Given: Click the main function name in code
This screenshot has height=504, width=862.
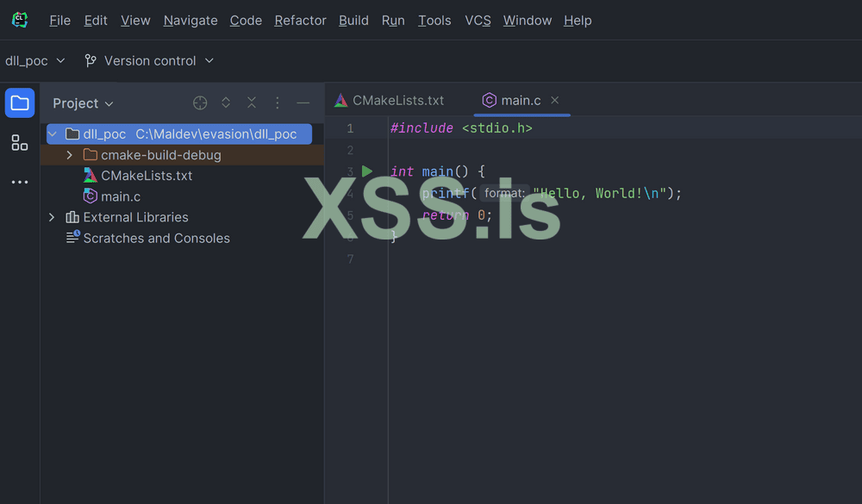Looking at the screenshot, I should [438, 171].
